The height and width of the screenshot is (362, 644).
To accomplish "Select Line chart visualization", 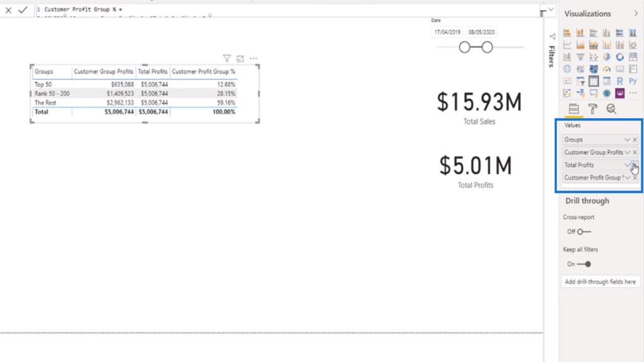I will 567,45.
